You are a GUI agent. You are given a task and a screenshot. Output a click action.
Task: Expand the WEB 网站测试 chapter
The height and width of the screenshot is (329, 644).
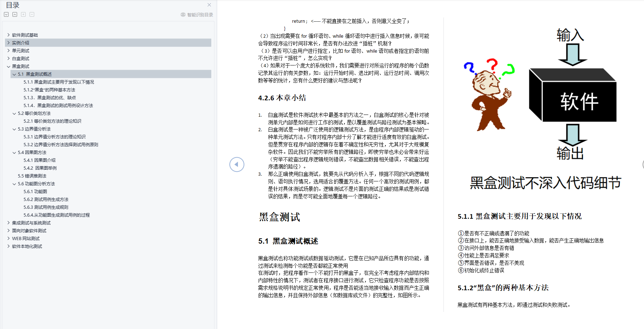9,238
